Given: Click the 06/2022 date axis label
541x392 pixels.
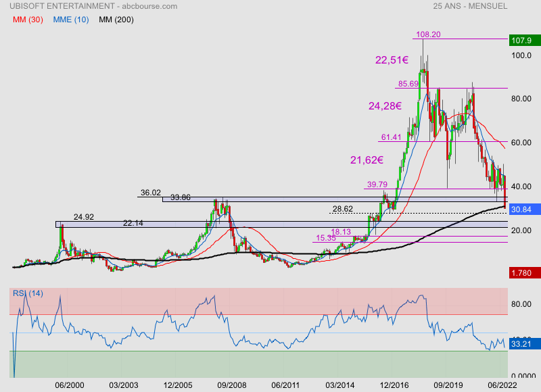Looking at the screenshot, I should tap(502, 385).
